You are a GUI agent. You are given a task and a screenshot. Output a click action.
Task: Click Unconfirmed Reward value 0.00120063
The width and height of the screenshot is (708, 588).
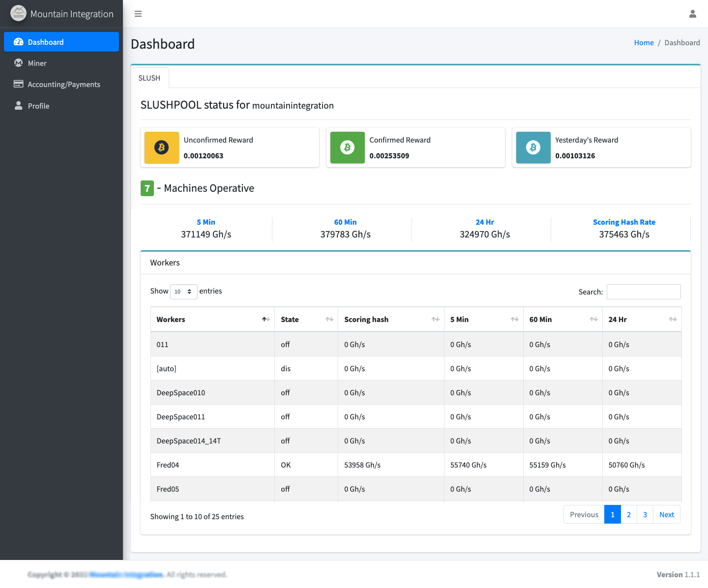204,156
